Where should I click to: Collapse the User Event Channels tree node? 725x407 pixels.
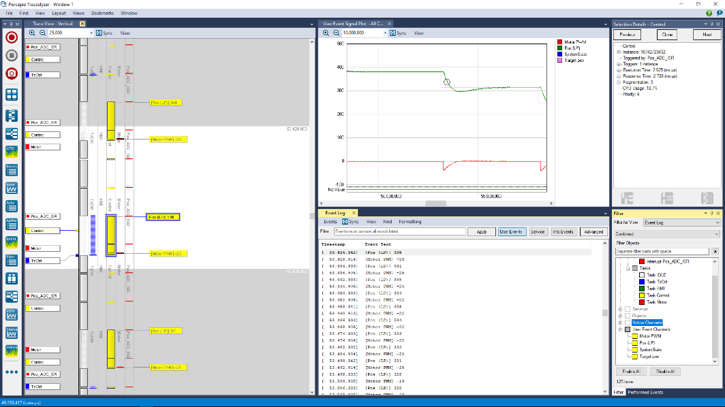pyautogui.click(x=621, y=329)
